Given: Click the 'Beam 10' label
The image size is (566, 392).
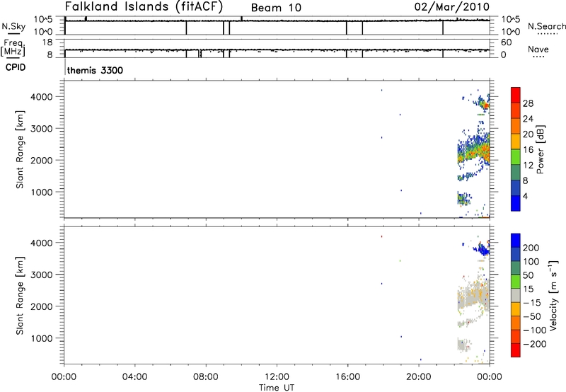Looking at the screenshot, I should (x=276, y=8).
